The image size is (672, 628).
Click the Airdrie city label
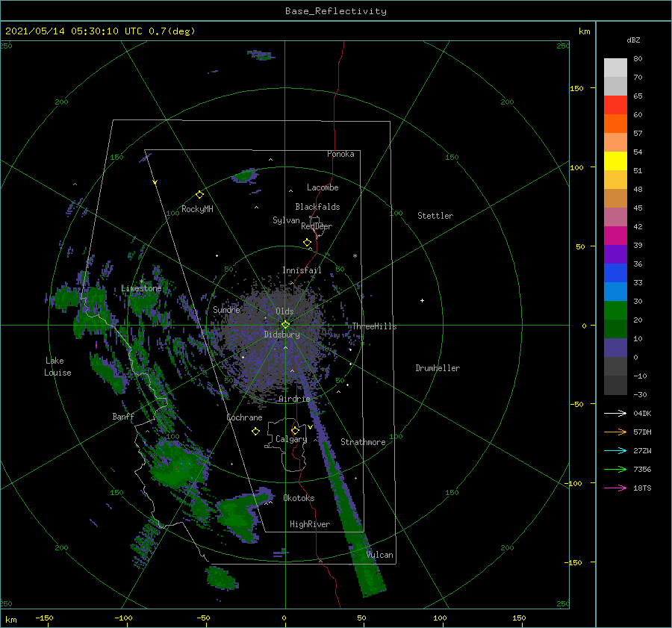click(294, 399)
